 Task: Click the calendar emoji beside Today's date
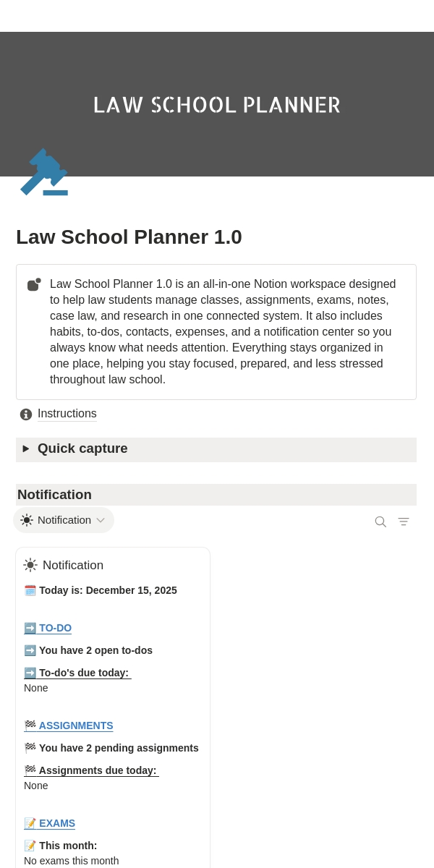[x=30, y=590]
